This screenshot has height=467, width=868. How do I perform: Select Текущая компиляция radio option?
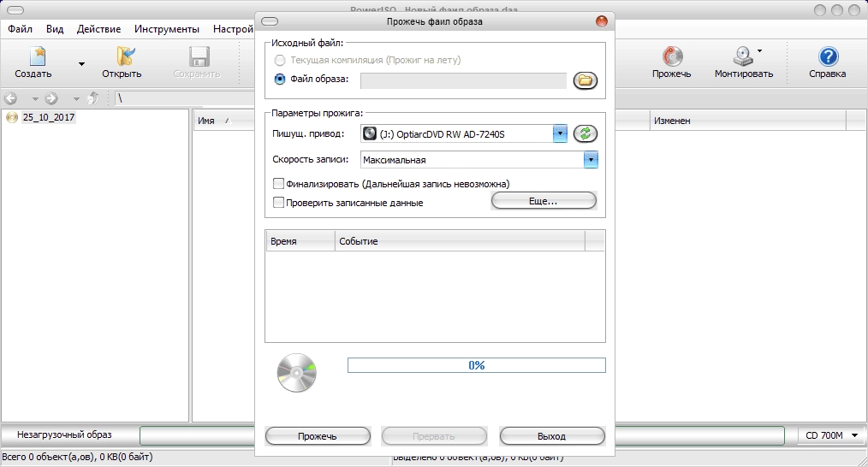pyautogui.click(x=280, y=61)
